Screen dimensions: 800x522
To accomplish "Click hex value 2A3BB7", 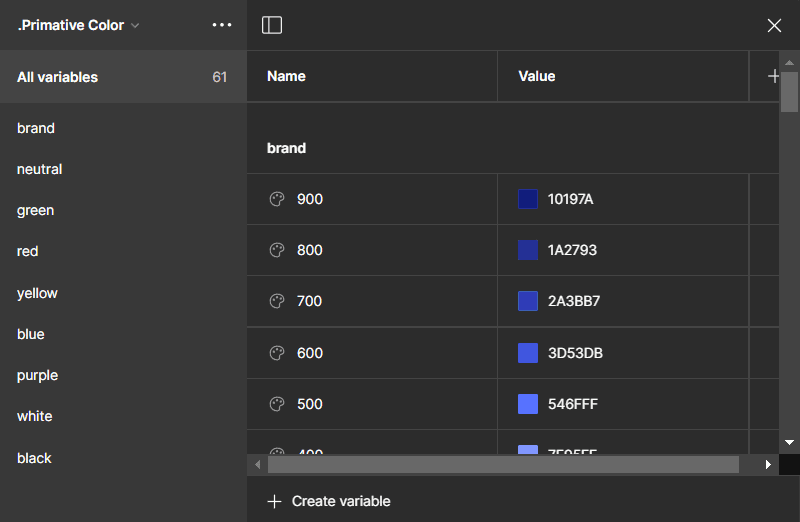I will point(573,301).
